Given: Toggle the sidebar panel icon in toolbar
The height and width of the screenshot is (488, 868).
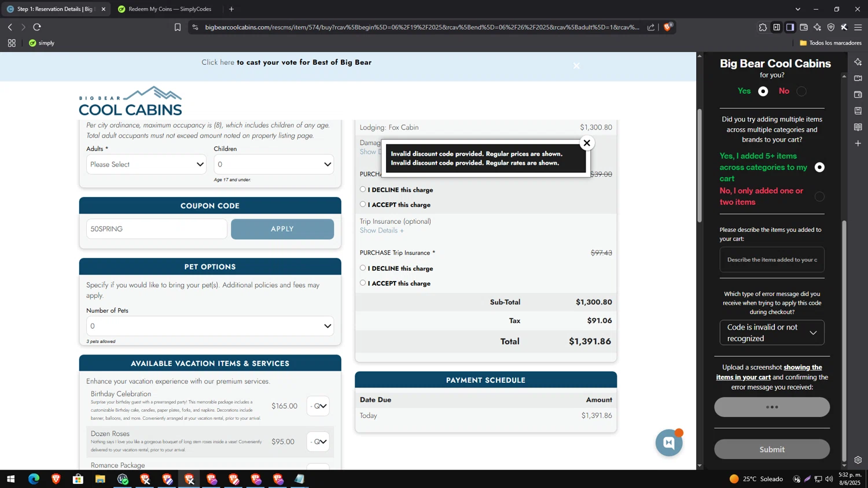Looking at the screenshot, I should point(790,27).
